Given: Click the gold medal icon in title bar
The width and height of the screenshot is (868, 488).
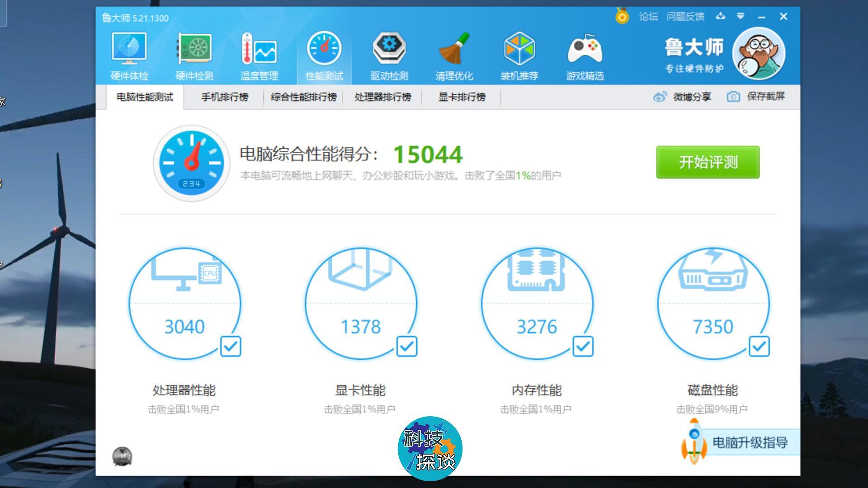Looking at the screenshot, I should coord(622,16).
